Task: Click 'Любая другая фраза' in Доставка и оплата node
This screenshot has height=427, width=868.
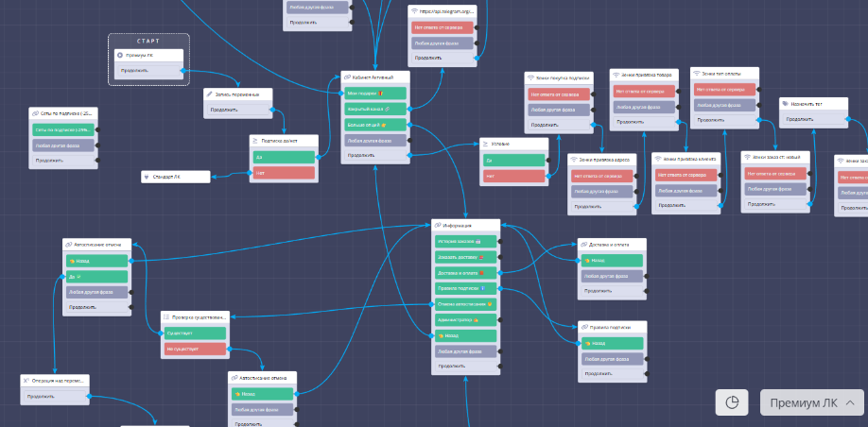Action: click(611, 276)
